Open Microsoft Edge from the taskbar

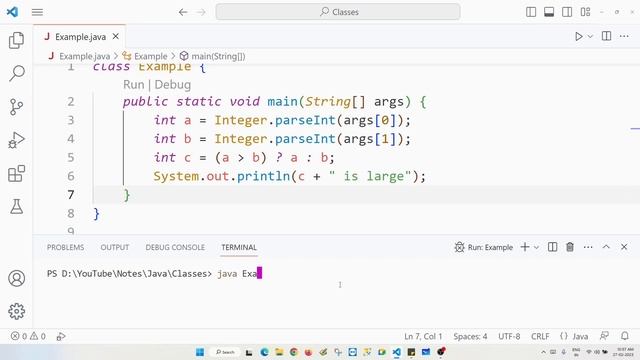coord(264,352)
